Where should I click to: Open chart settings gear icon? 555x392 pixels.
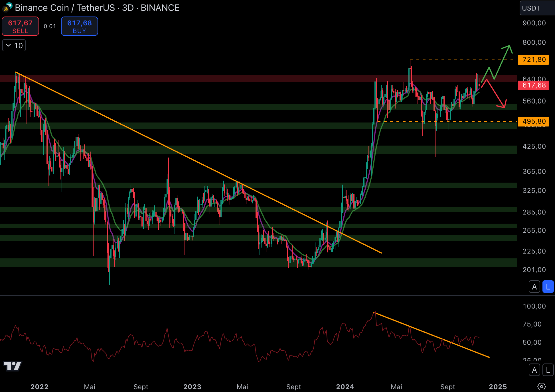click(x=541, y=387)
